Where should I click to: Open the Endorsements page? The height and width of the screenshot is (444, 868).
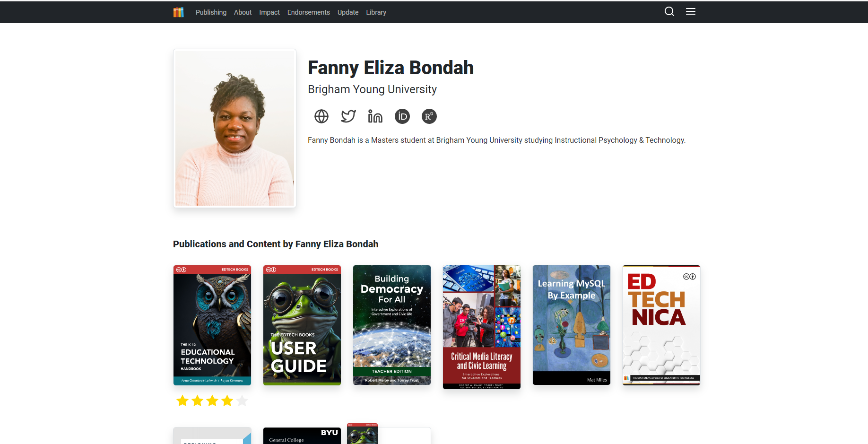309,12
